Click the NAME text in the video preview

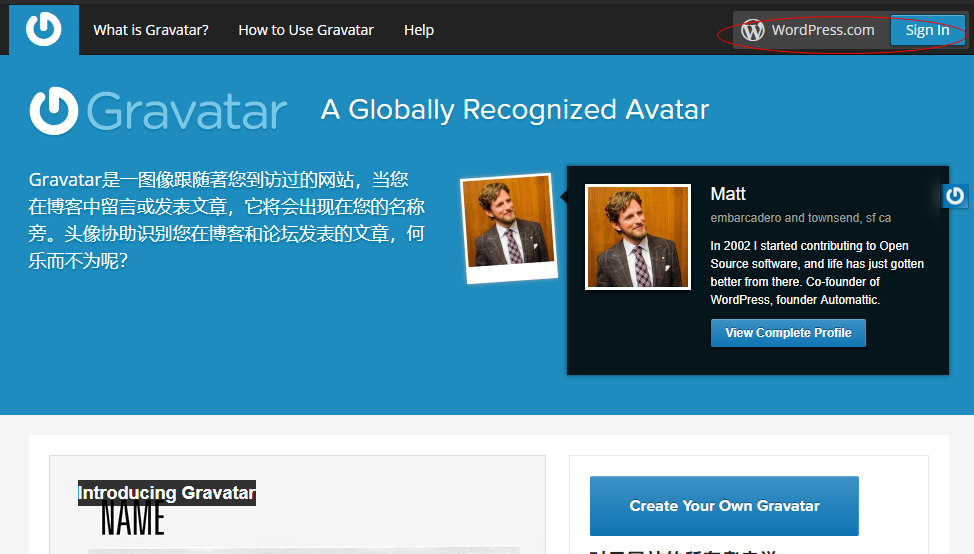click(133, 519)
